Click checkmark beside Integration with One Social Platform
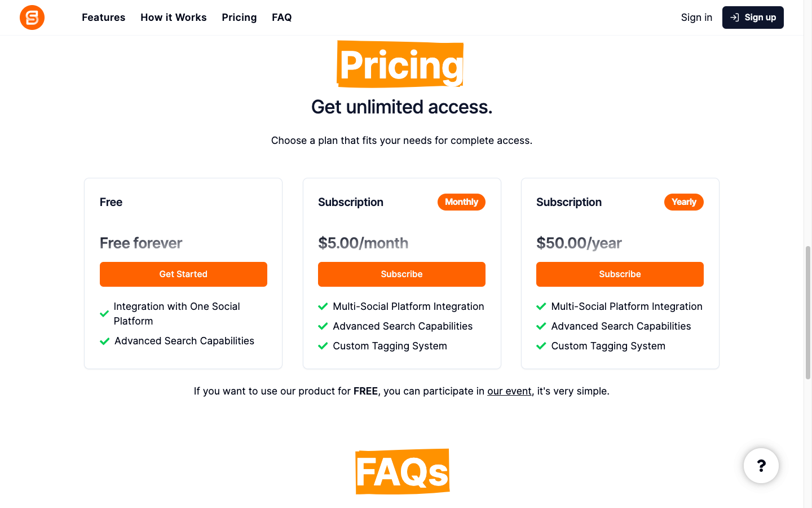 click(x=104, y=314)
